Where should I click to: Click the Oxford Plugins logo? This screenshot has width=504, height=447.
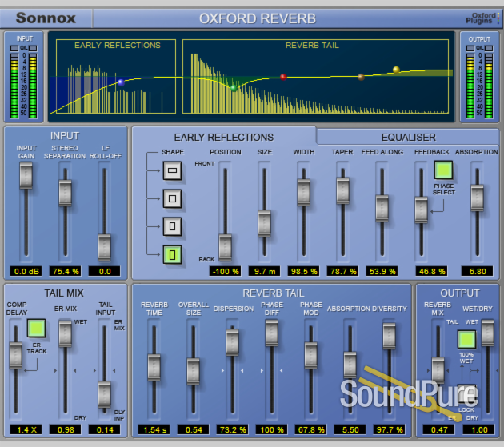tap(482, 18)
